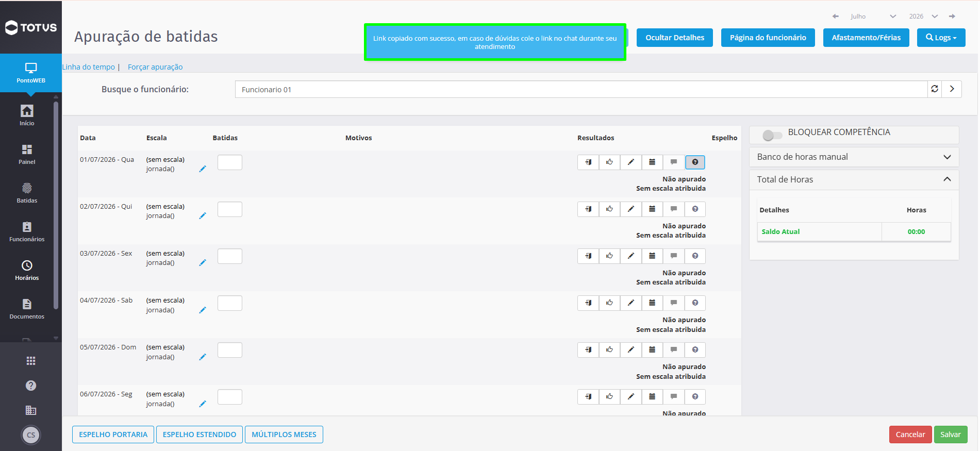Click comment icon for 03/07/2026
The height and width of the screenshot is (451, 980).
coord(674,256)
